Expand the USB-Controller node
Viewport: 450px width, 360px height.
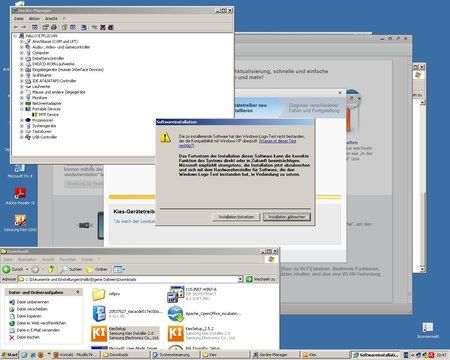[x=22, y=137]
